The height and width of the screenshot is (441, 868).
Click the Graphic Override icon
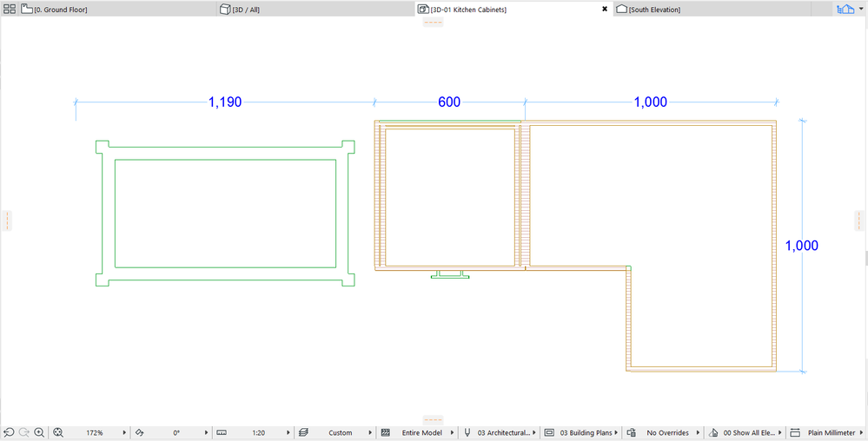pos(631,432)
